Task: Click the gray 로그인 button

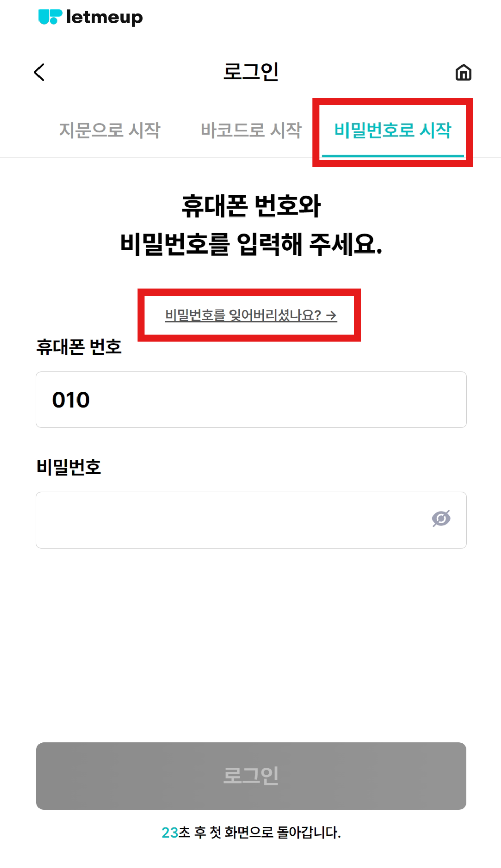Action: [251, 776]
